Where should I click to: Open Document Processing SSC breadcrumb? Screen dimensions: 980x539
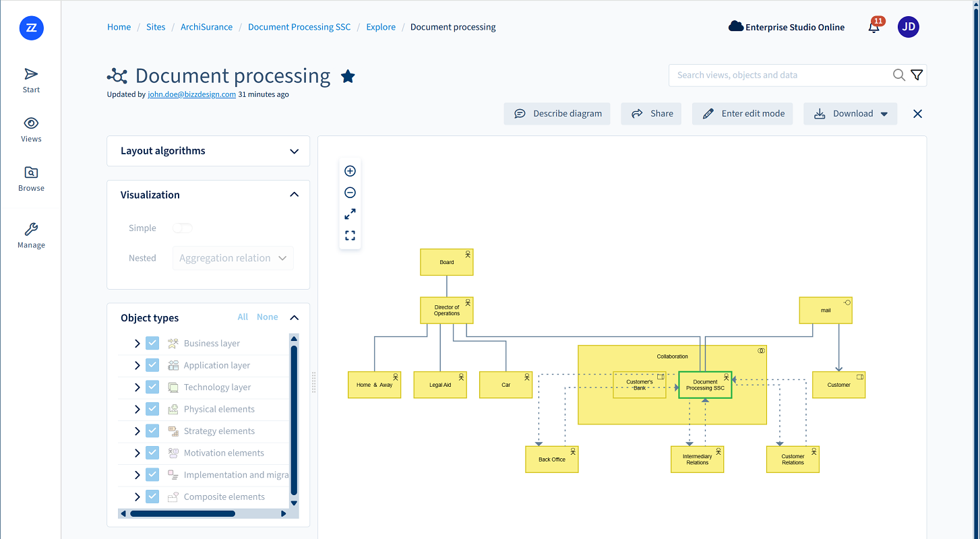[299, 27]
